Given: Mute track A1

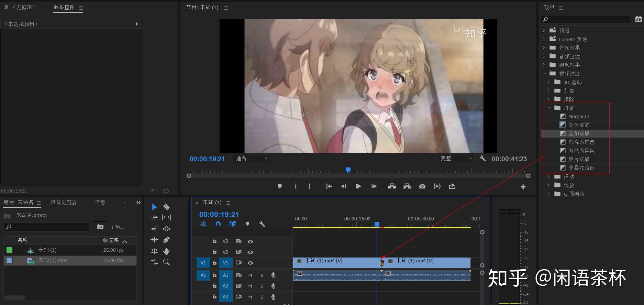Looking at the screenshot, I should click(x=250, y=275).
